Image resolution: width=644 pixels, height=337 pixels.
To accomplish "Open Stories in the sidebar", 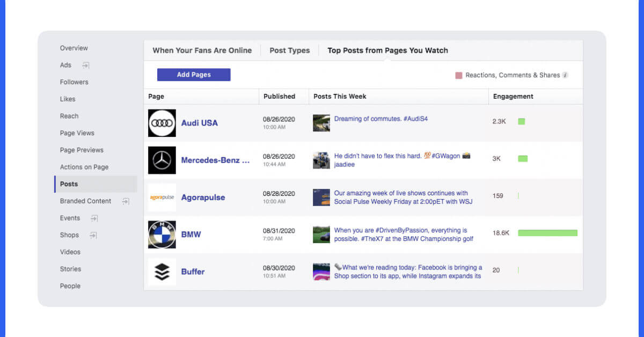I will (70, 269).
